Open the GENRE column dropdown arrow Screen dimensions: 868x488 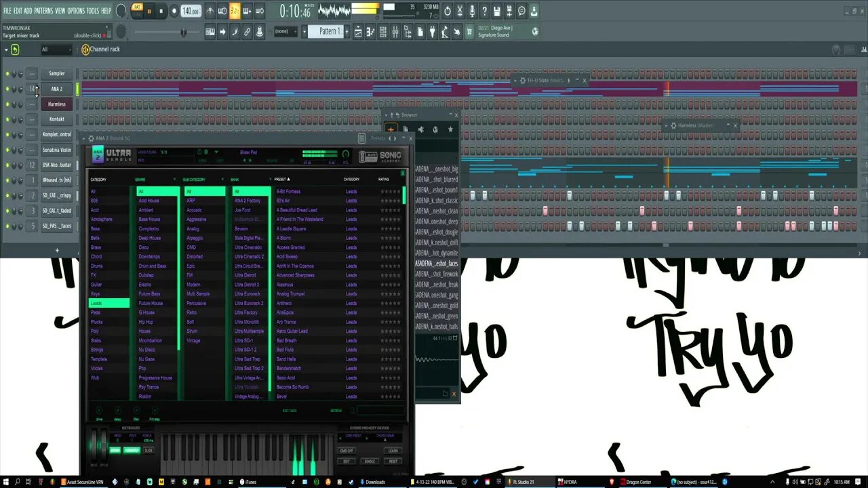click(175, 180)
